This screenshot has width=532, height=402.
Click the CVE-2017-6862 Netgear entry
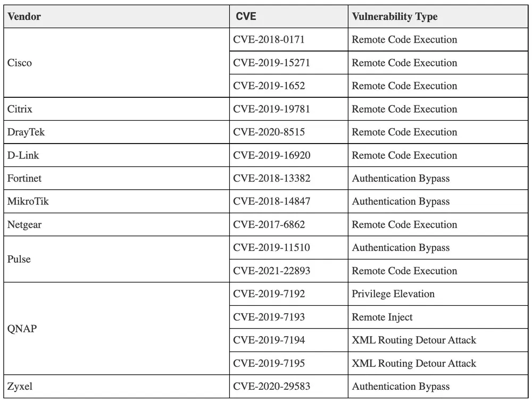click(269, 225)
